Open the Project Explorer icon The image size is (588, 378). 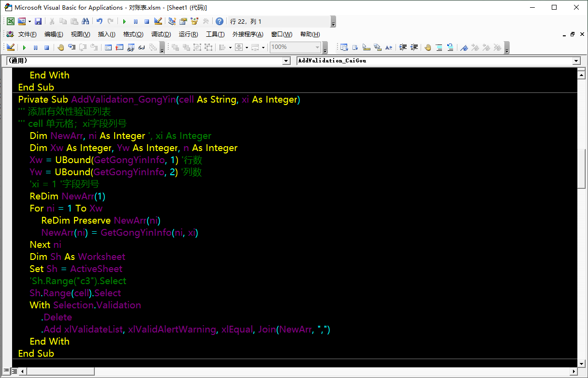pos(171,21)
